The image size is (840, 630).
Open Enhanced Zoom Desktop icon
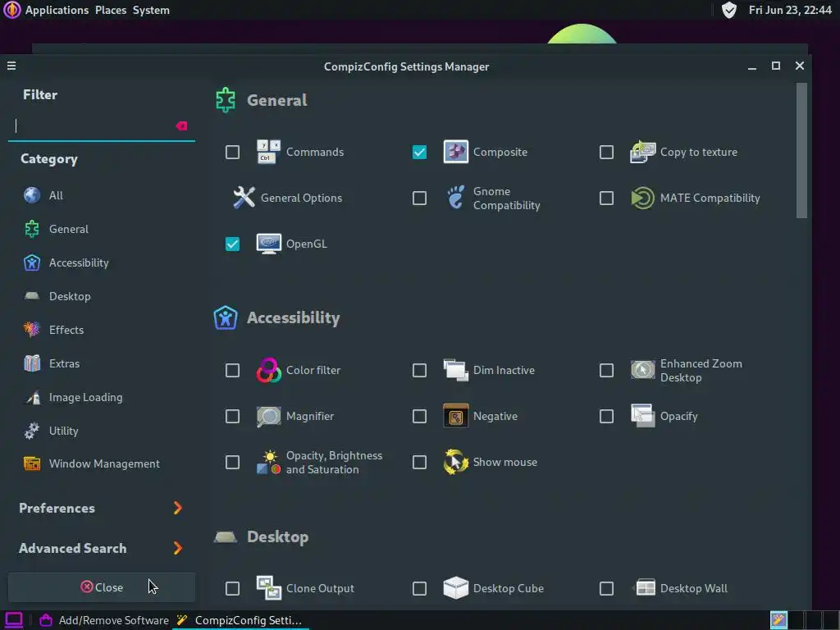point(642,370)
